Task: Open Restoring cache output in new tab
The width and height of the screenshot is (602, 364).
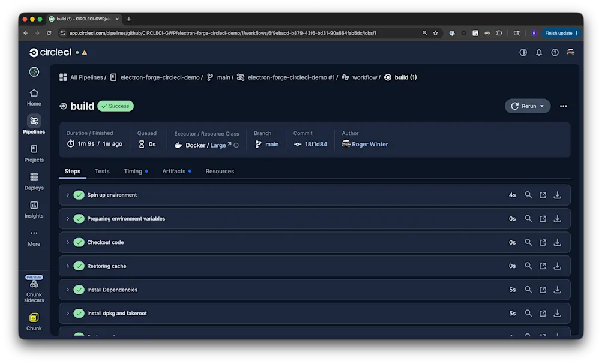Action: tap(543, 266)
